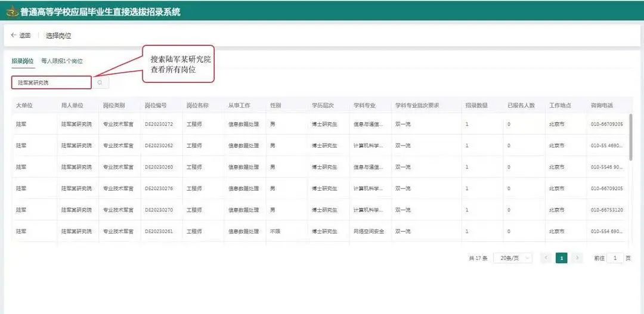Go to the next page arrow
644x314 pixels.
577,258
